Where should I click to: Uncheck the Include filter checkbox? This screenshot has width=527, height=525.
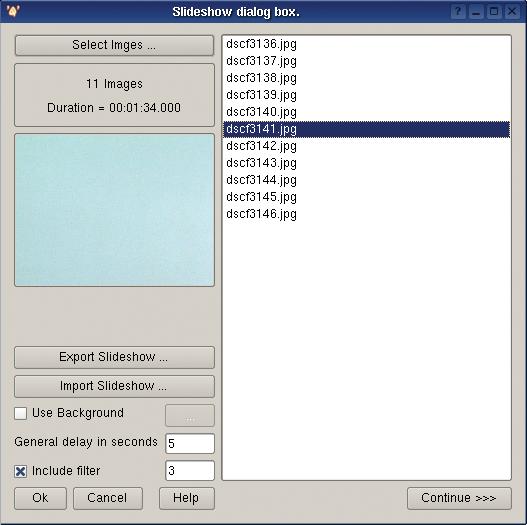coord(21,471)
